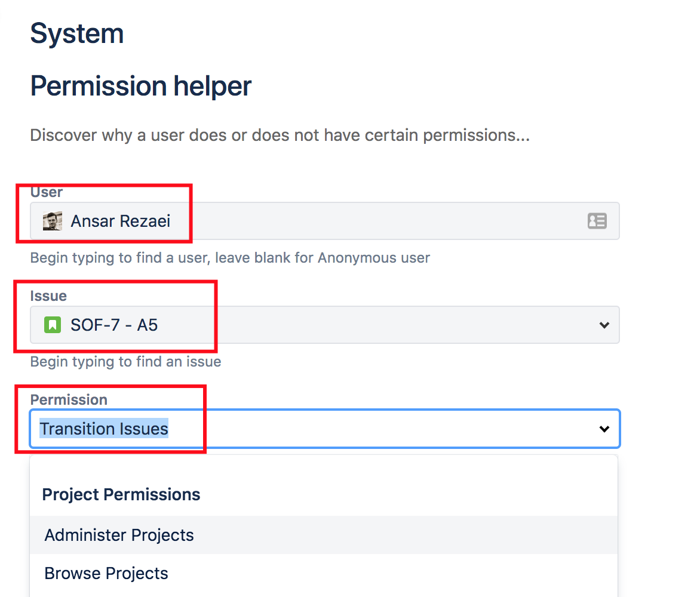Image resolution: width=700 pixels, height=597 pixels.
Task: Click the System heading link
Action: pos(76,33)
